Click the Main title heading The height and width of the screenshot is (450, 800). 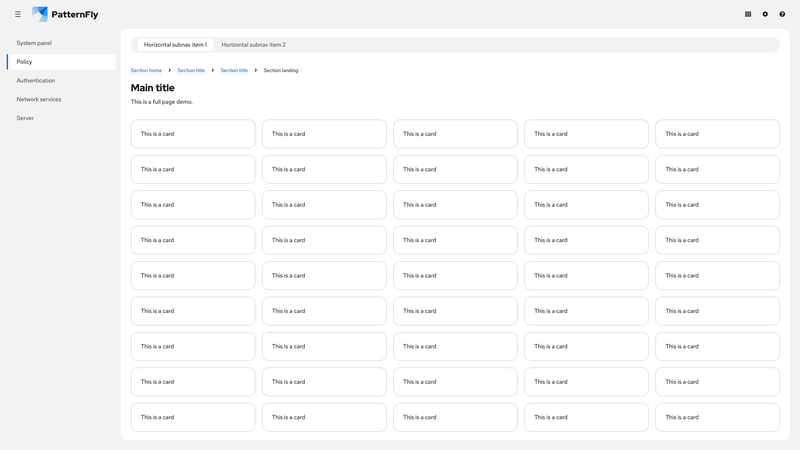click(x=153, y=88)
